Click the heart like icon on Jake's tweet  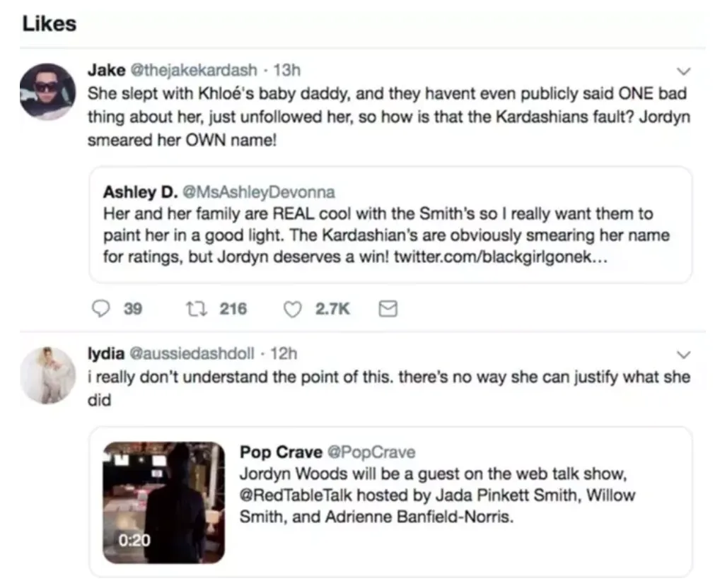293,309
